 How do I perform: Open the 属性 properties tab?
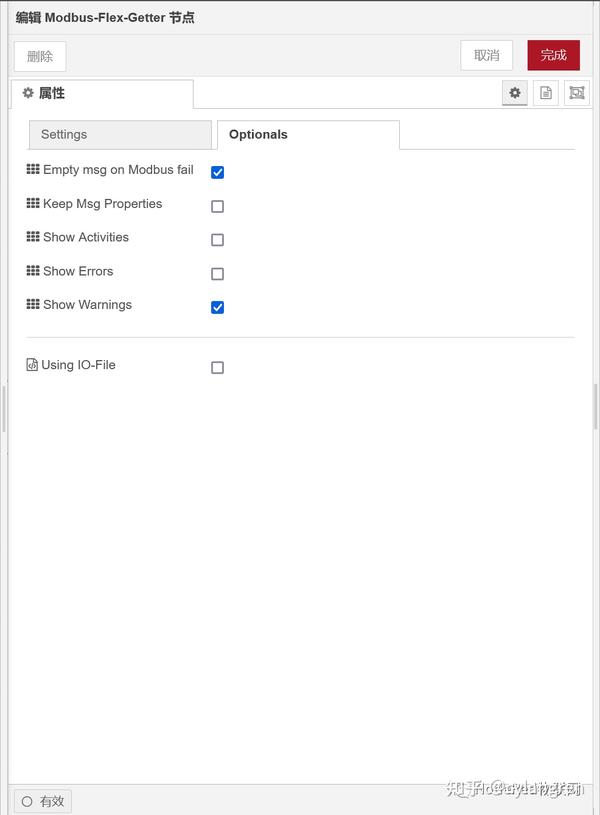coord(45,92)
